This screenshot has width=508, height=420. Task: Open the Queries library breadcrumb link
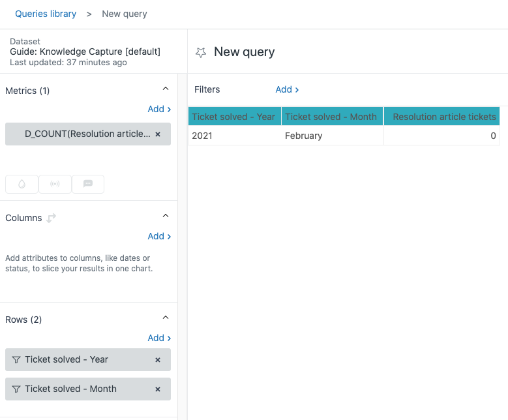click(46, 14)
